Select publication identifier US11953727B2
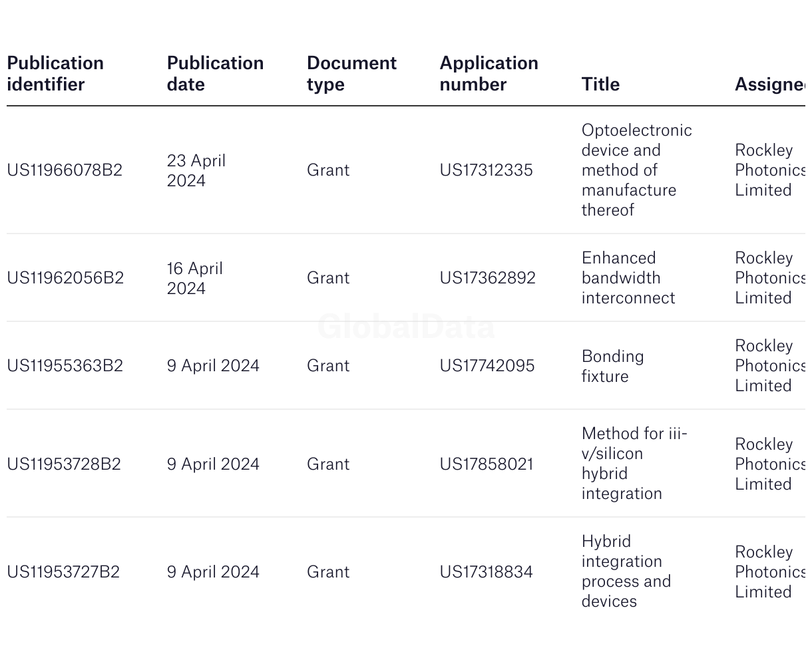 point(63,572)
